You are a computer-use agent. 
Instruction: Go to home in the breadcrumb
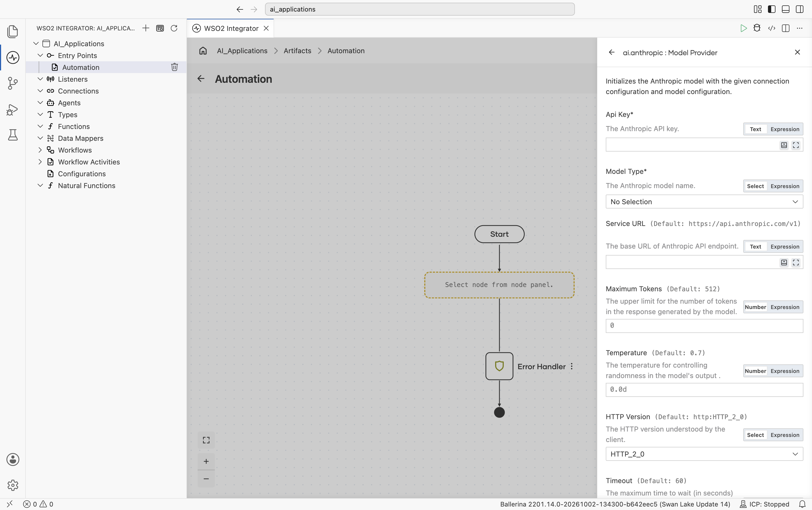pyautogui.click(x=203, y=51)
